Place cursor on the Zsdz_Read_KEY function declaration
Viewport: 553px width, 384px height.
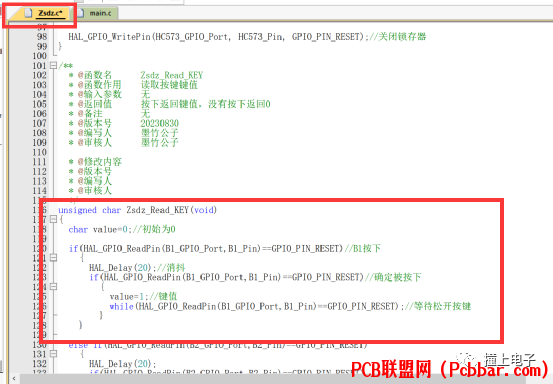138,210
